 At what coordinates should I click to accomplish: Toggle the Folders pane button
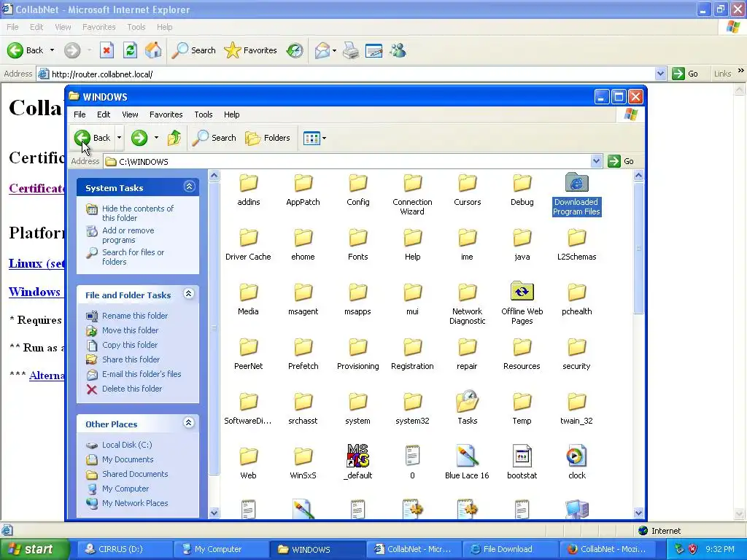click(x=267, y=138)
